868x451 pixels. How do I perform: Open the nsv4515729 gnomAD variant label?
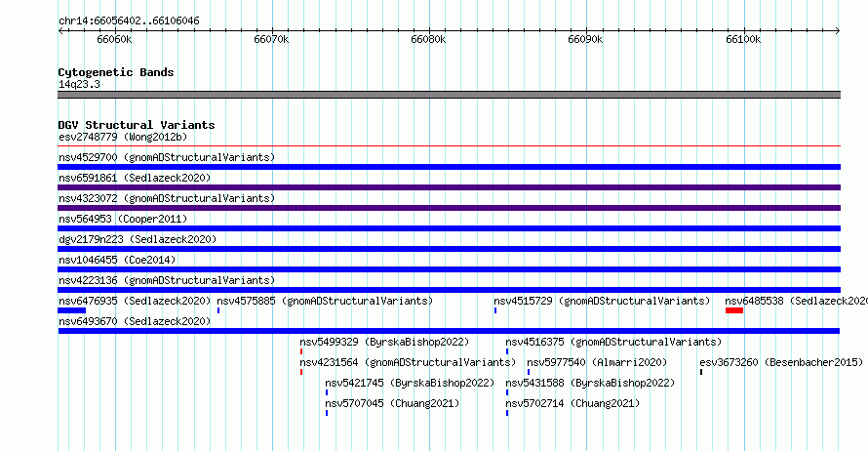pyautogui.click(x=602, y=301)
